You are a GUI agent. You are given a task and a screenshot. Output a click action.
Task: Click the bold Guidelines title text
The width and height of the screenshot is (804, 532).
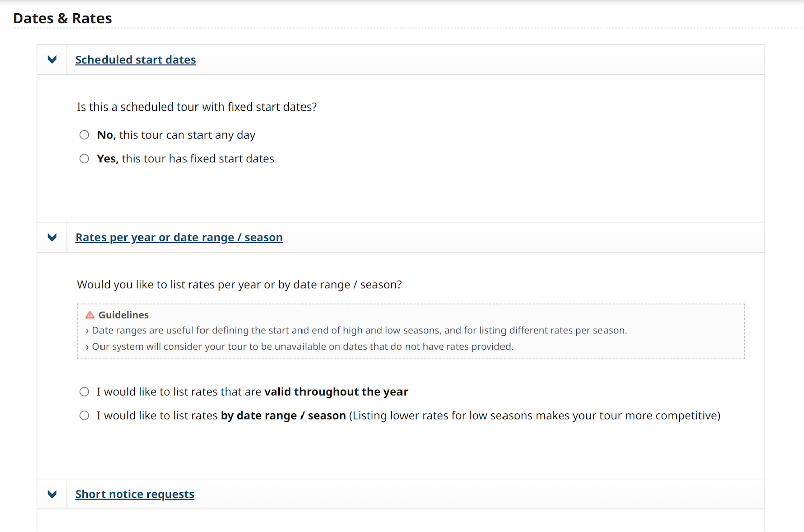[124, 315]
